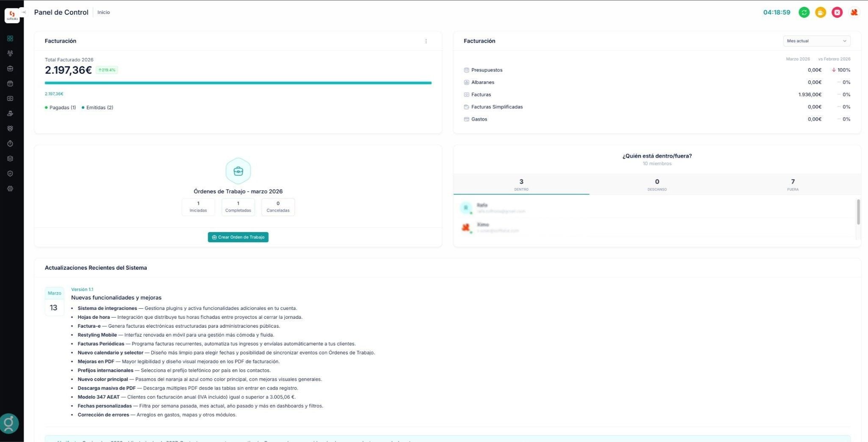Click the stopwatch icon in sidebar
The width and height of the screenshot is (868, 442).
click(x=10, y=144)
